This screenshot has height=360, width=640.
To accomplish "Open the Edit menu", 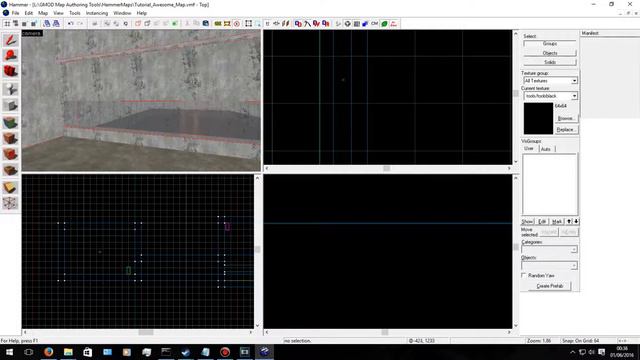I will click(29, 13).
